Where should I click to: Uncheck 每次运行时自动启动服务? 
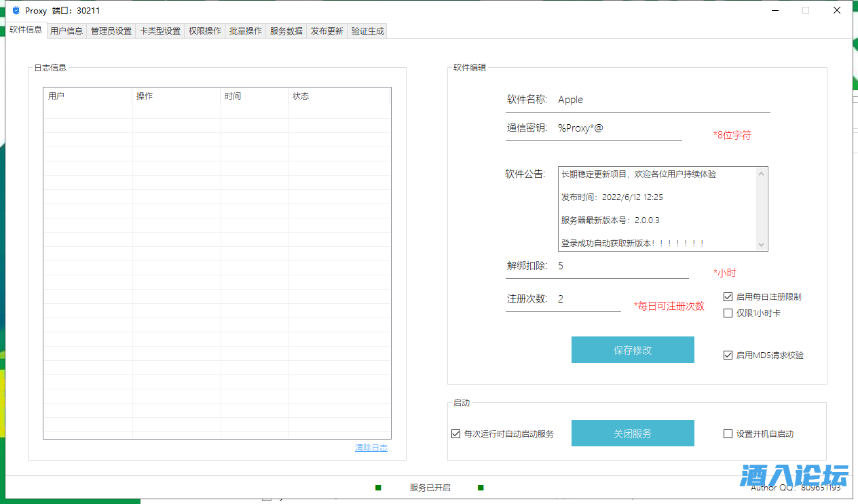456,434
